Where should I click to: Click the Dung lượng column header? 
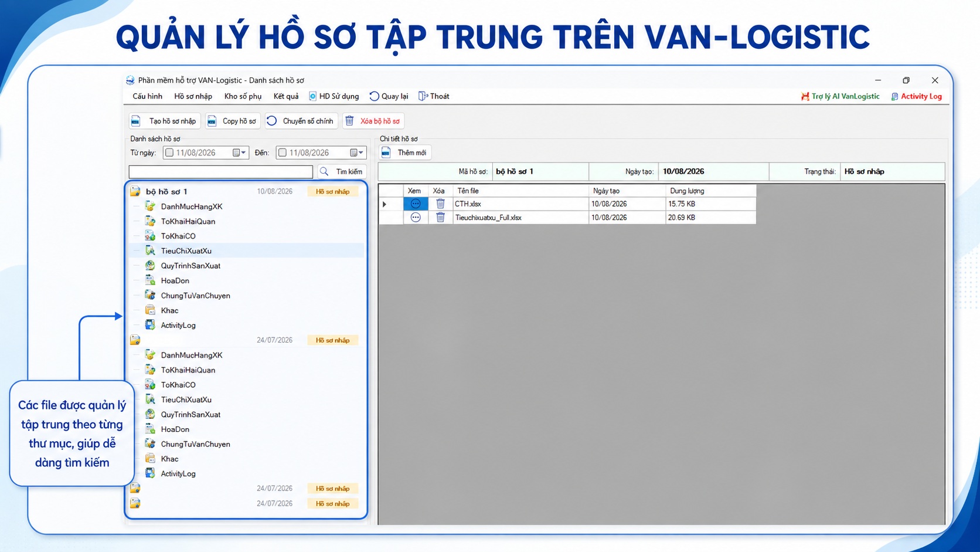(x=711, y=191)
